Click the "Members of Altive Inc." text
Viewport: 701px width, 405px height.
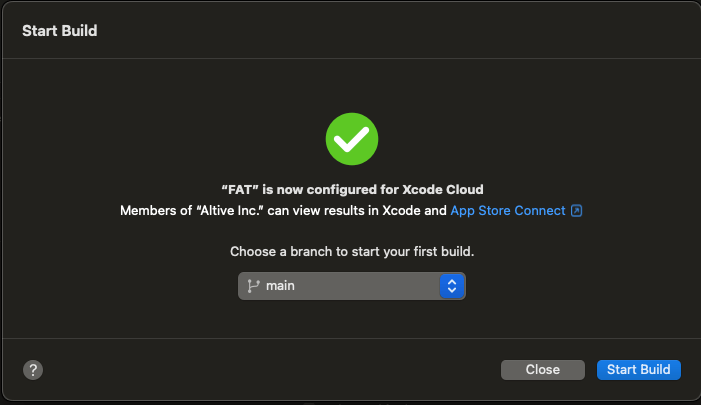click(192, 211)
